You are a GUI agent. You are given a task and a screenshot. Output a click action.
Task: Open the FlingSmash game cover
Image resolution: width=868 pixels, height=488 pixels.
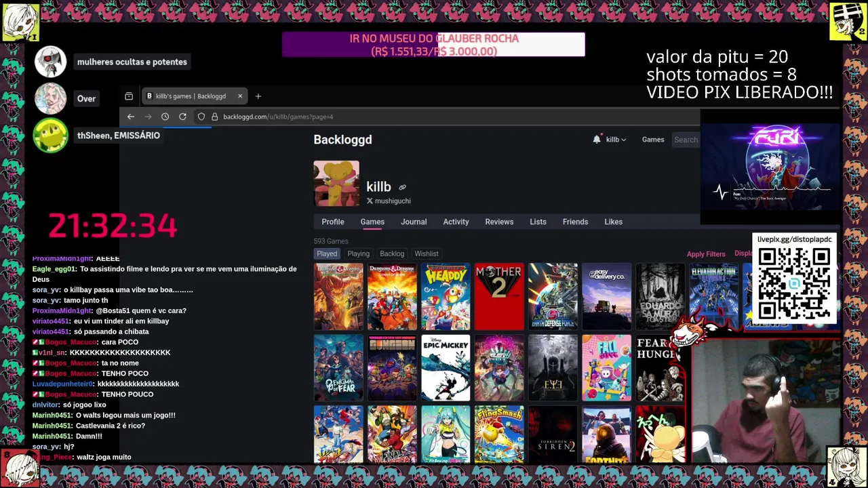coord(499,434)
